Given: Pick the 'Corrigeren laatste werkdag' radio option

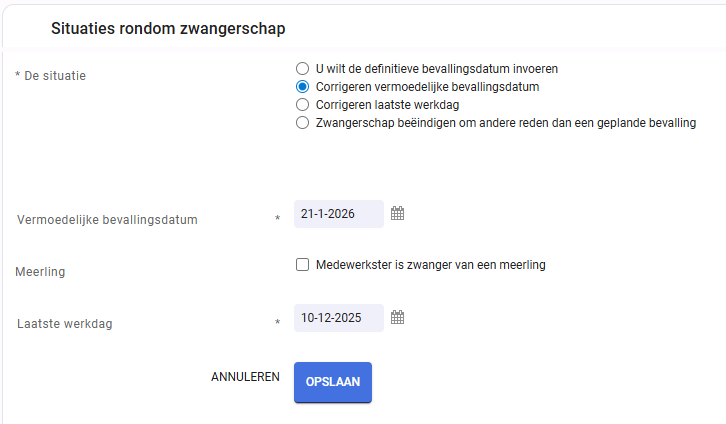Looking at the screenshot, I should 302,105.
